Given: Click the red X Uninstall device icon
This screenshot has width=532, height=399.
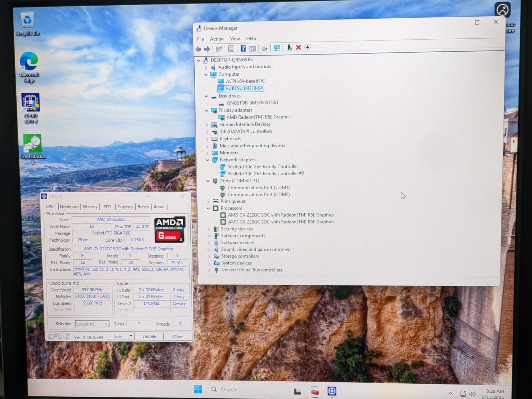Looking at the screenshot, I should click(x=298, y=47).
